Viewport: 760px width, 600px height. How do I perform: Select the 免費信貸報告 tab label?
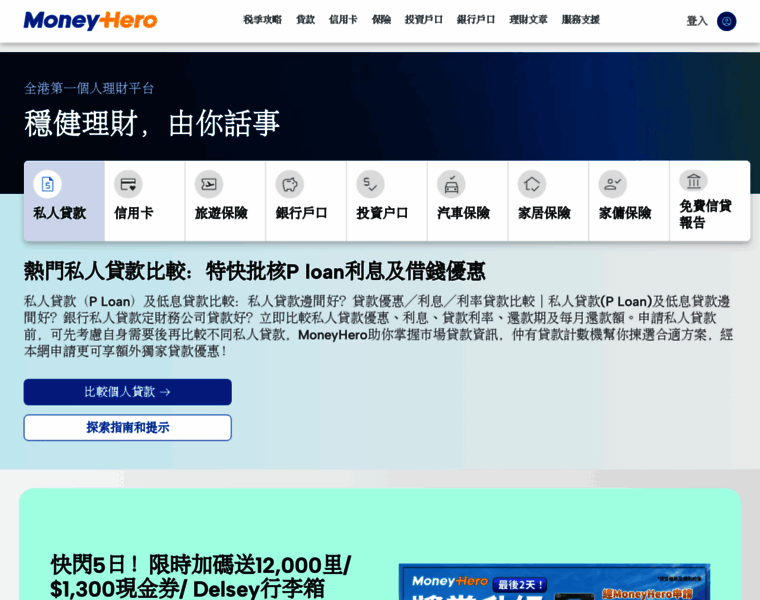click(705, 214)
